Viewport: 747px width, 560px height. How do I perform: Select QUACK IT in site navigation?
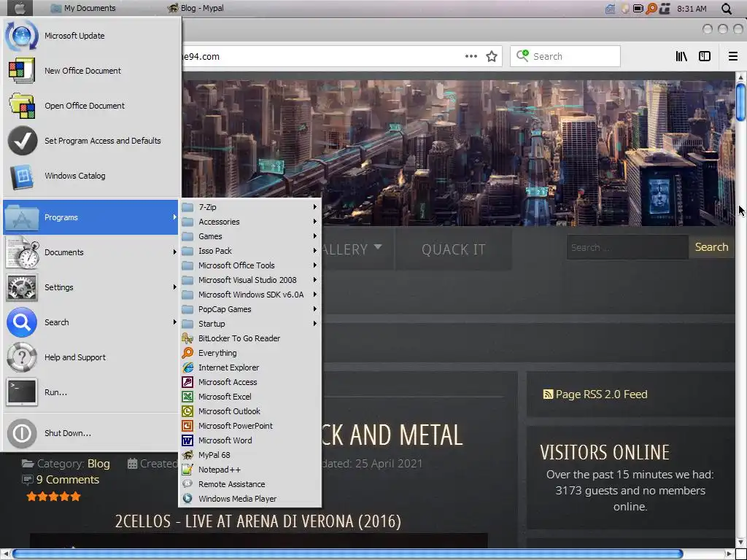[453, 249]
